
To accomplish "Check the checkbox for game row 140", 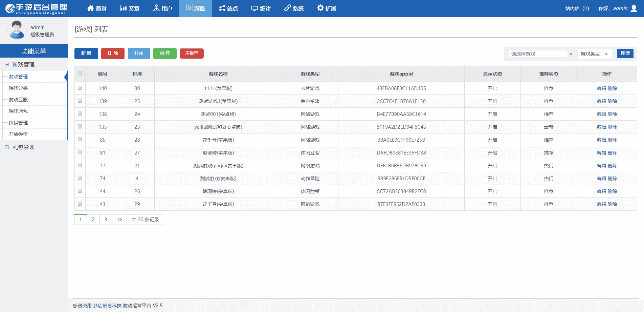I will click(x=80, y=88).
